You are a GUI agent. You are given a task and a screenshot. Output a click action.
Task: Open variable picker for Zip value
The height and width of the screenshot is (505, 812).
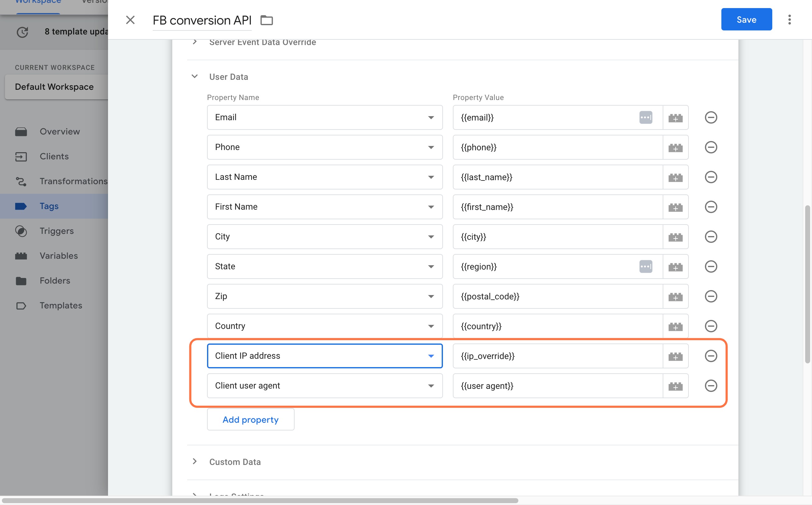(675, 296)
